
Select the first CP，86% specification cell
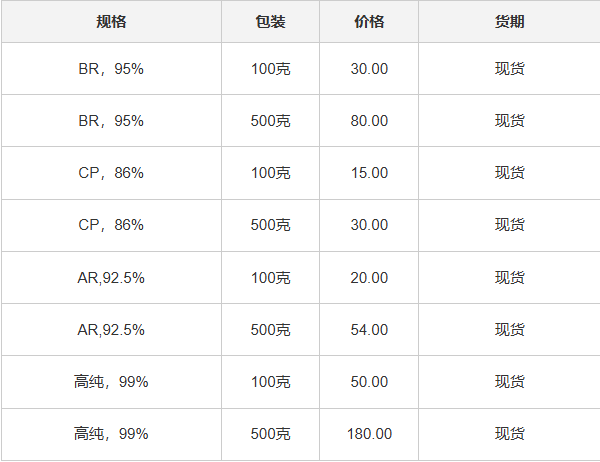111,173
